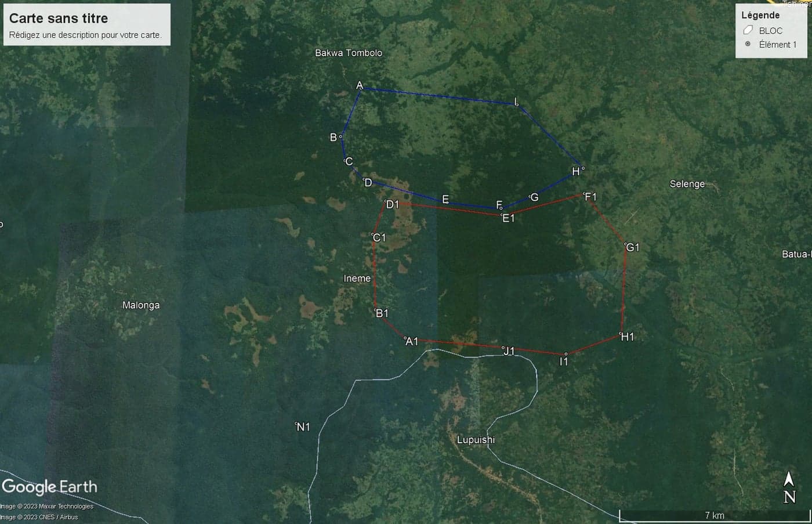812x524 pixels.
Task: Click the "Image © 2023 Maxar Technologies" attribution
Action: pos(47,507)
